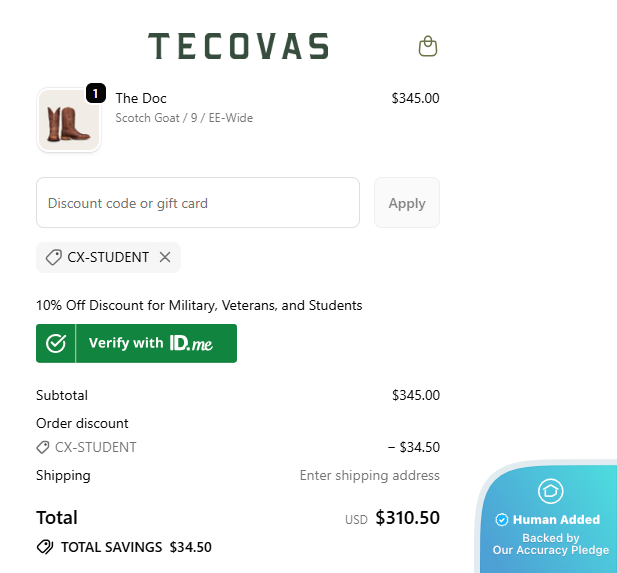Click the tag icon on CX-STUDENT chip
Viewport: 617px width, 573px height.
[x=54, y=257]
